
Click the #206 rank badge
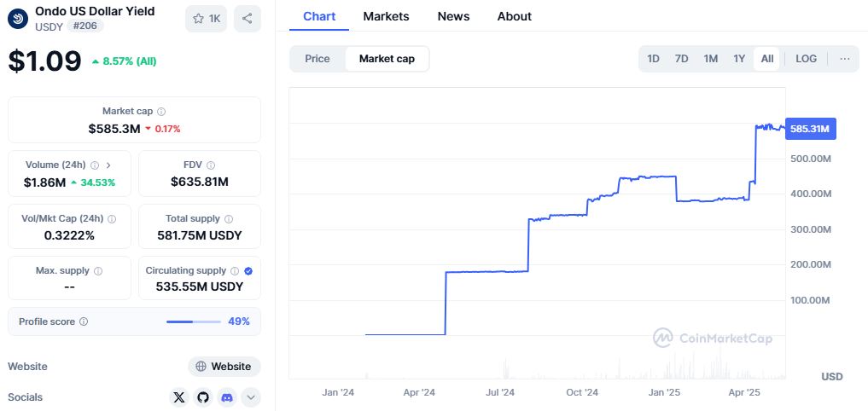(85, 26)
